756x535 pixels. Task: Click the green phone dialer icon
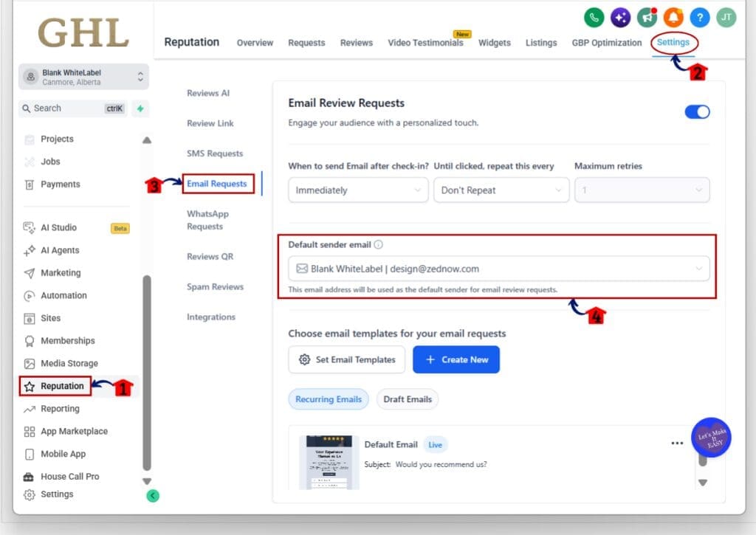coord(594,18)
